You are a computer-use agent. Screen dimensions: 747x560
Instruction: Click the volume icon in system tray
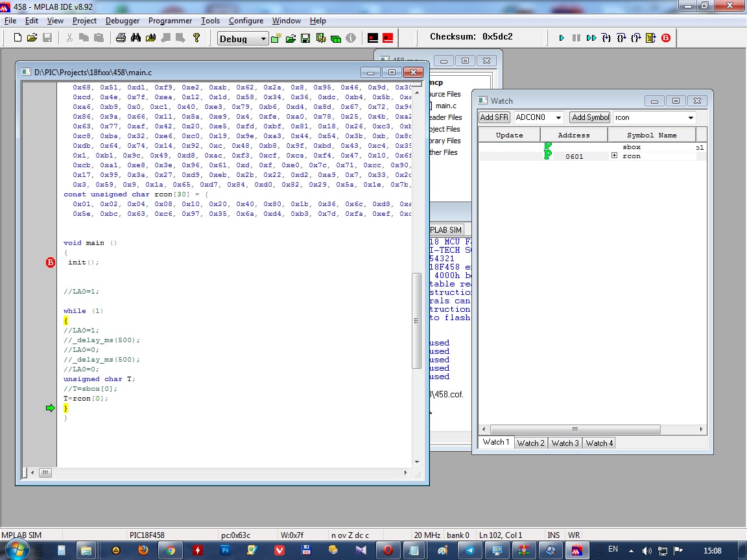click(x=646, y=550)
